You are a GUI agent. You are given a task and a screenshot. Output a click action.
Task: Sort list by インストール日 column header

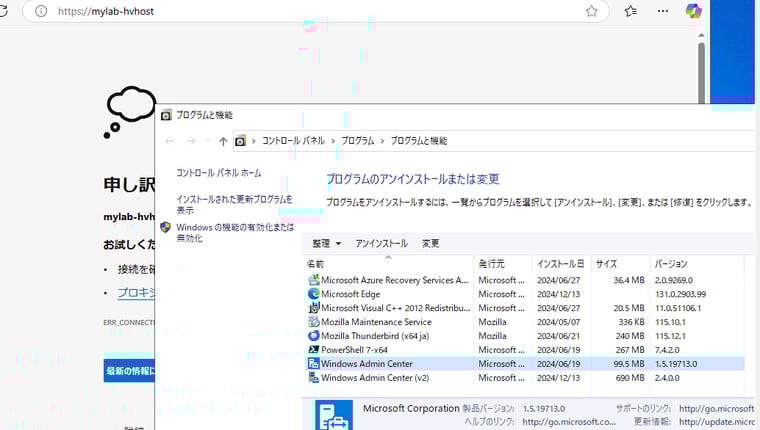coord(561,264)
